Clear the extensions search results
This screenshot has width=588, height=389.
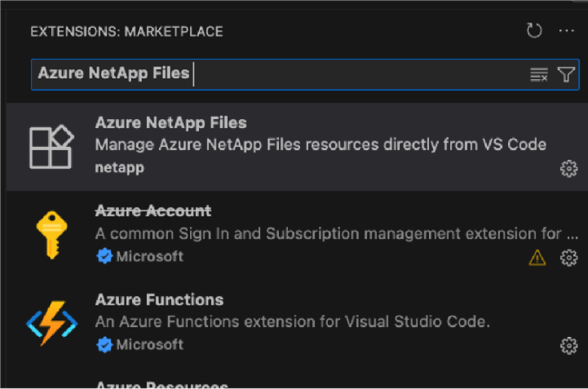[539, 74]
